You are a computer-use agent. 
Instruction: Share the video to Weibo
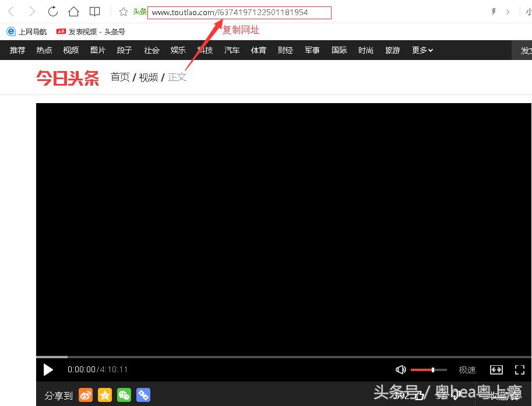point(86,395)
